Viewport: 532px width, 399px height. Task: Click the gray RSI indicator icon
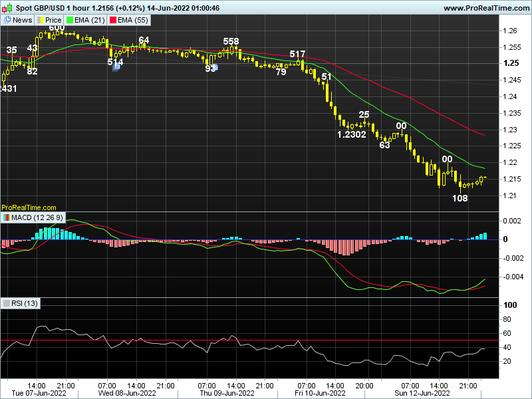(x=7, y=303)
